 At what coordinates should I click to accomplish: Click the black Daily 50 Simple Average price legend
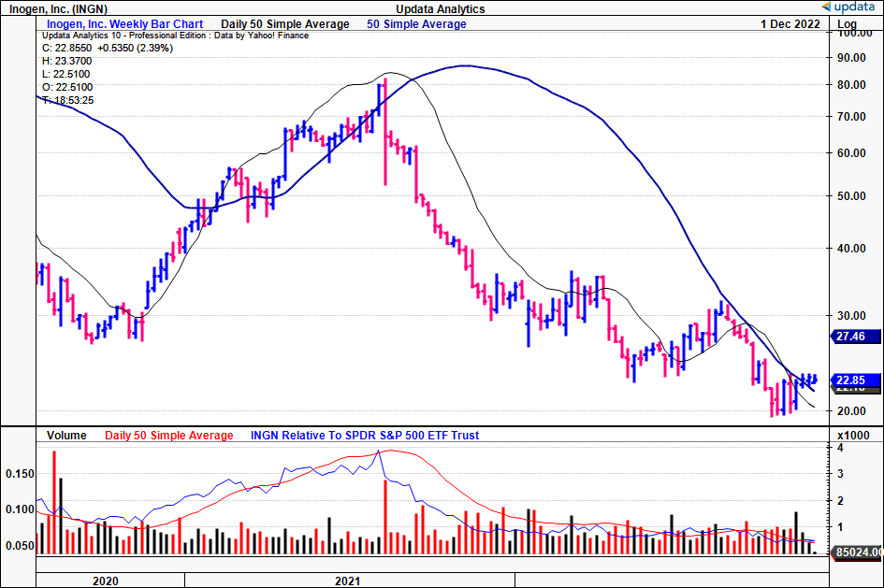pos(285,24)
